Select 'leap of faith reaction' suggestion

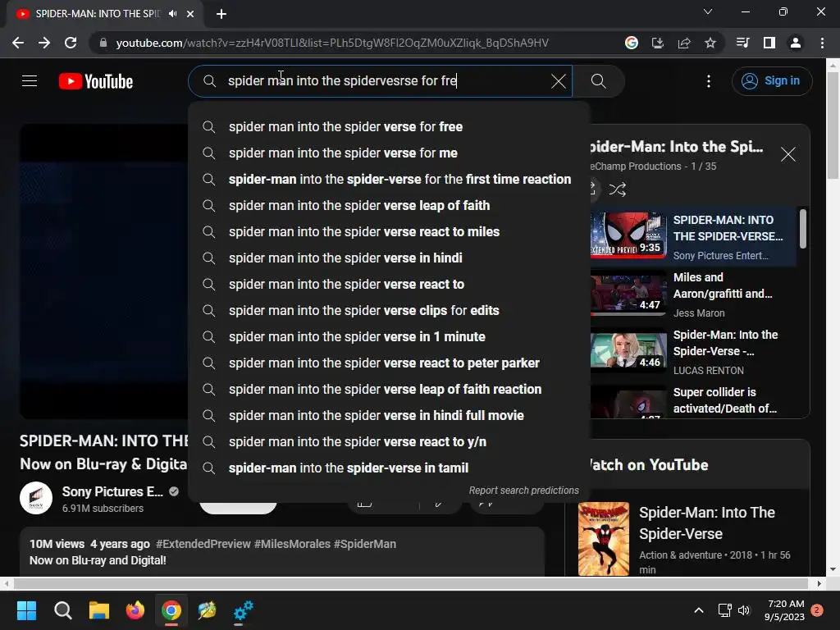coord(389,390)
